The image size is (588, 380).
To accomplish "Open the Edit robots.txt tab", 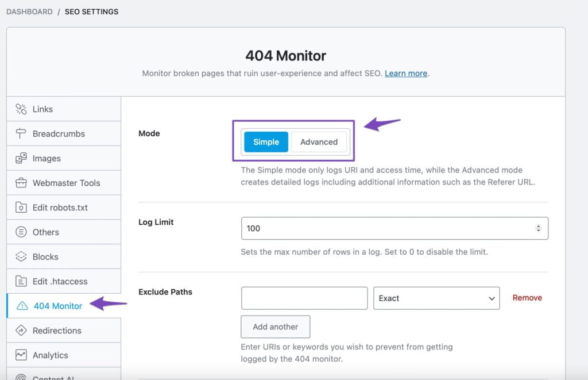I will pos(64,208).
